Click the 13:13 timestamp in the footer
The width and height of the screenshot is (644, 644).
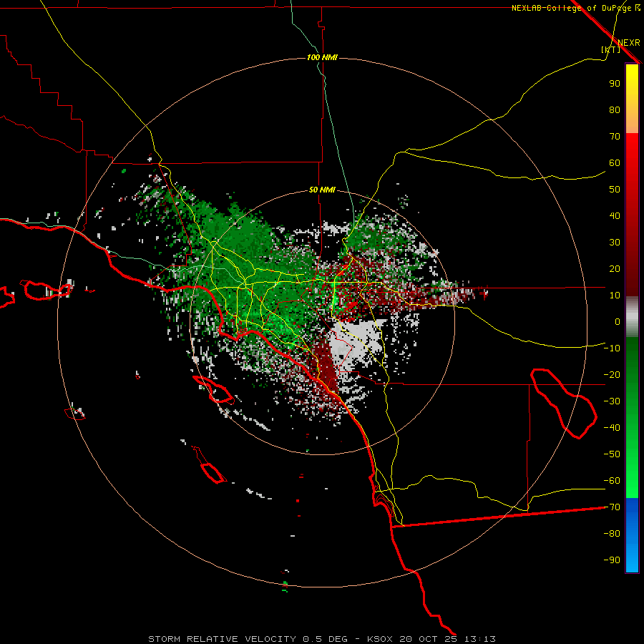point(480,639)
